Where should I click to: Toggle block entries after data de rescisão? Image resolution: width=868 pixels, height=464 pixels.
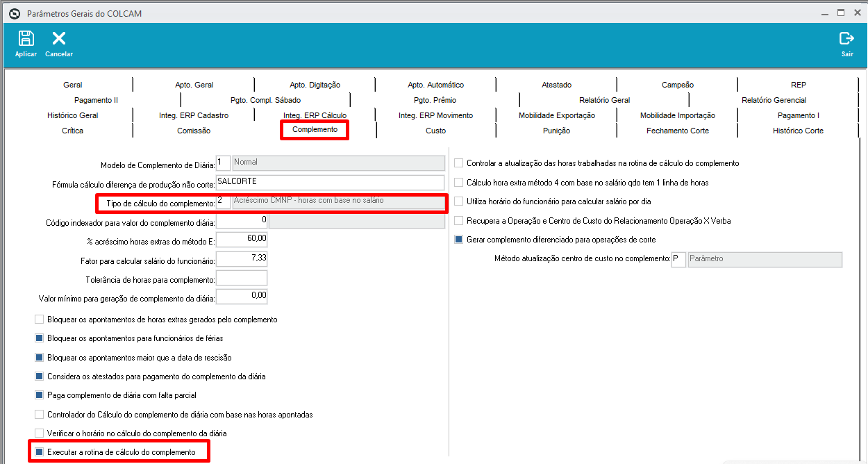(x=40, y=358)
